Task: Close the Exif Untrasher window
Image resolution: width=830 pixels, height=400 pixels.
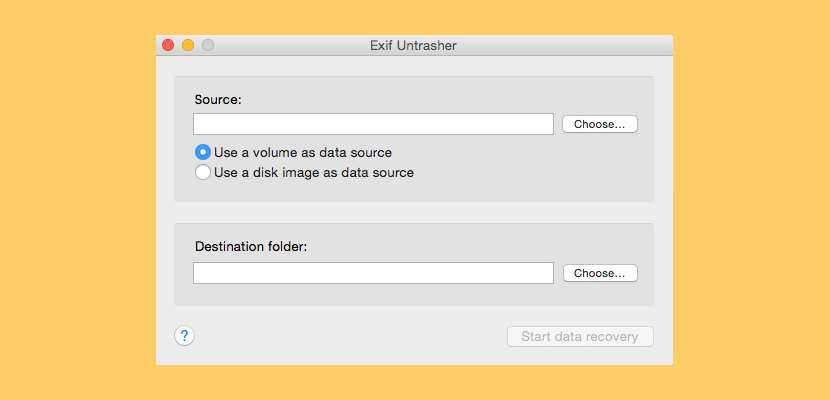Action: coord(168,45)
